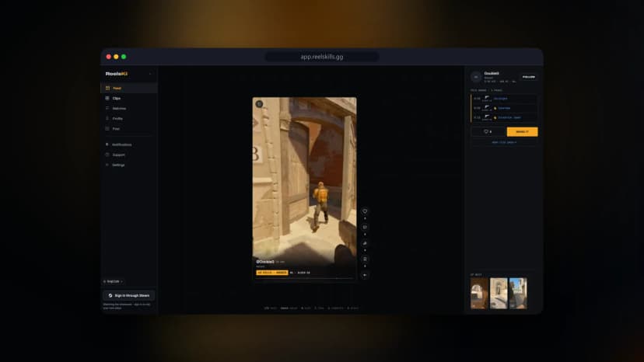Click the Clips icon in sidebar
The image size is (644, 362).
(107, 99)
